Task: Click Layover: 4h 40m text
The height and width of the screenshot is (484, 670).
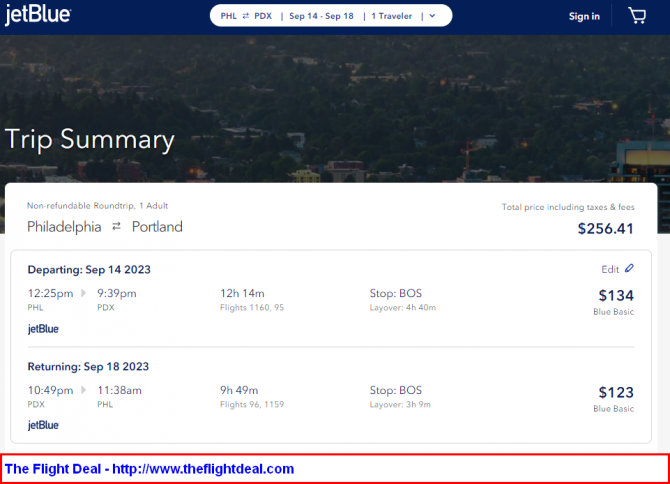Action: [403, 308]
